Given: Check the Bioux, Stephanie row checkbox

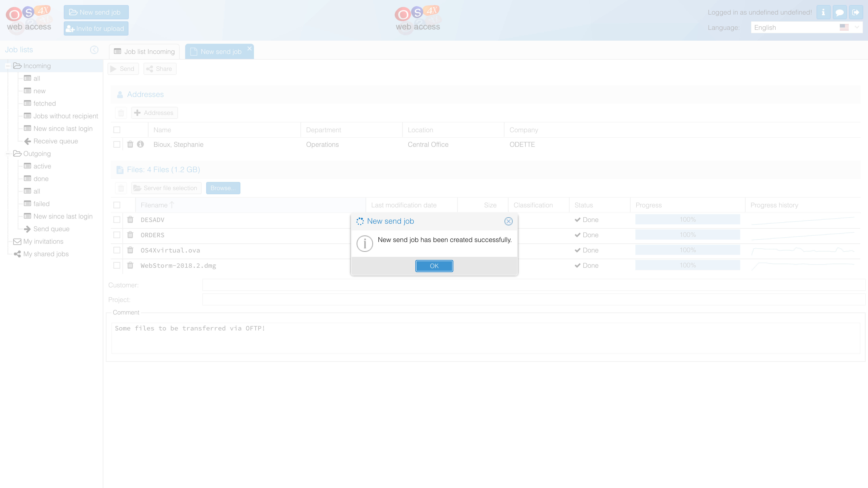Looking at the screenshot, I should pos(117,145).
